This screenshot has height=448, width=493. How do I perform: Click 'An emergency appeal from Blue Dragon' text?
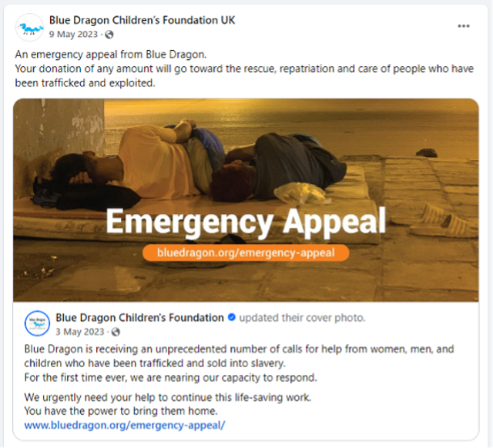pos(111,55)
